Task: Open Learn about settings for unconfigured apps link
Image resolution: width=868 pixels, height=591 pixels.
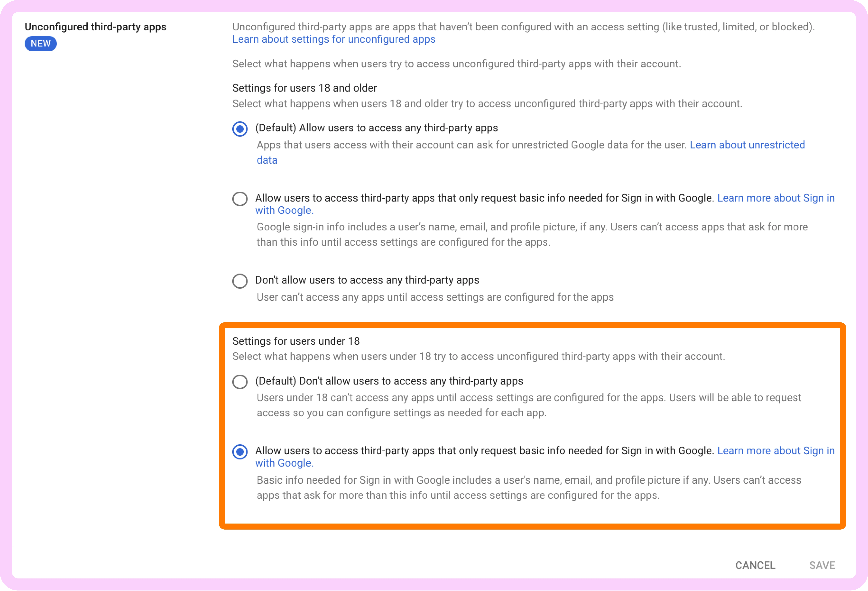Action: click(x=333, y=39)
